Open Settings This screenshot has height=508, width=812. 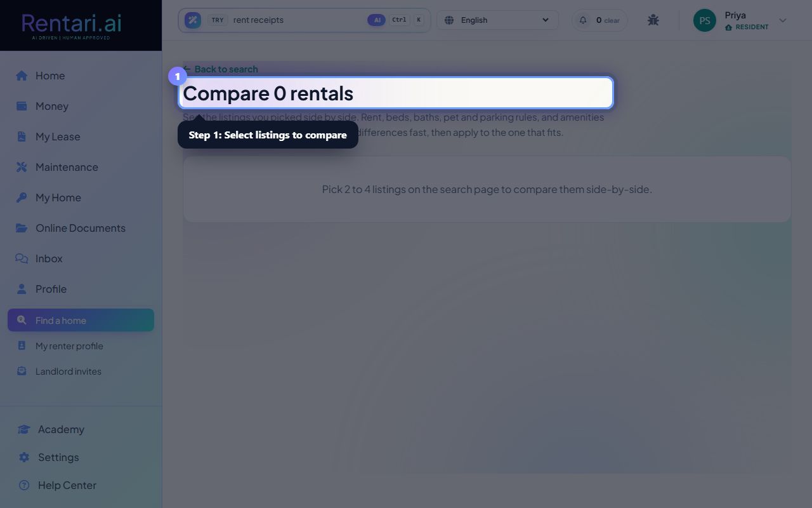pyautogui.click(x=81, y=457)
